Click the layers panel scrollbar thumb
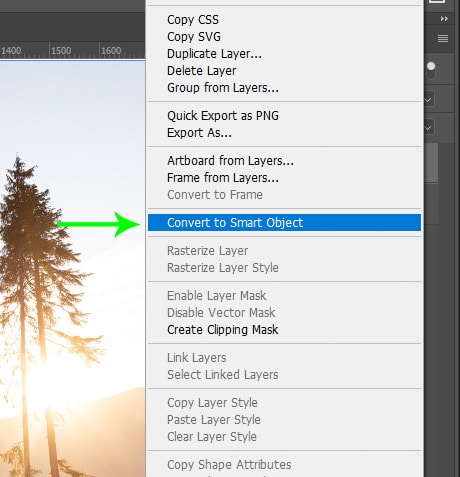The image size is (460, 477). tap(431, 163)
